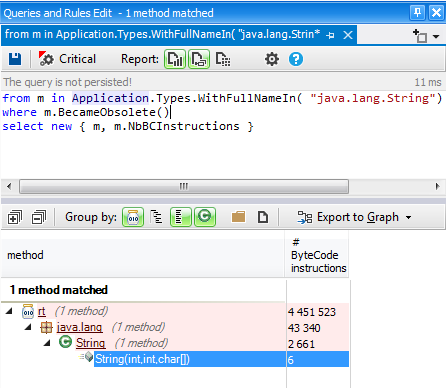This screenshot has height=388, width=446.
Task: Toggle the first green Report chart button
Action: click(175, 59)
